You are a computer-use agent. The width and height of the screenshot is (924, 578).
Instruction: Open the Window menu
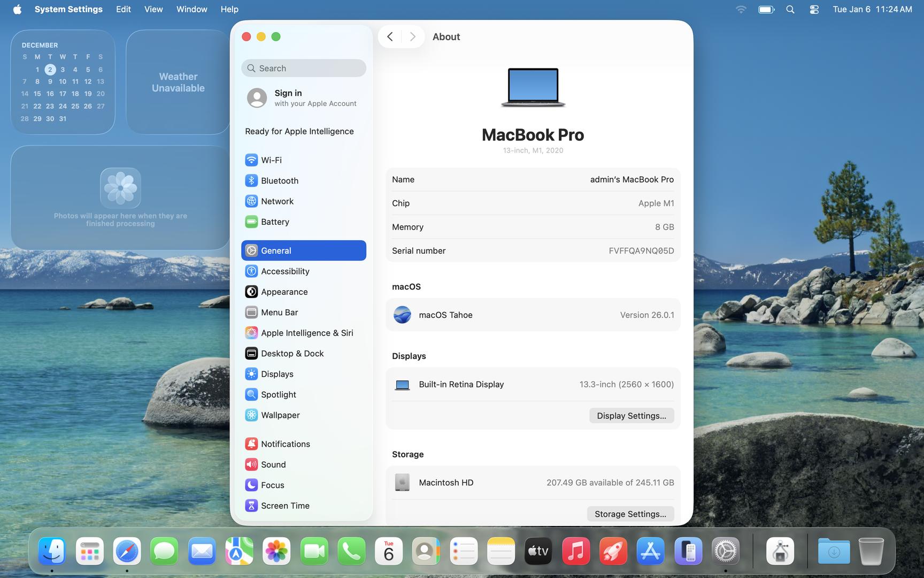click(191, 10)
